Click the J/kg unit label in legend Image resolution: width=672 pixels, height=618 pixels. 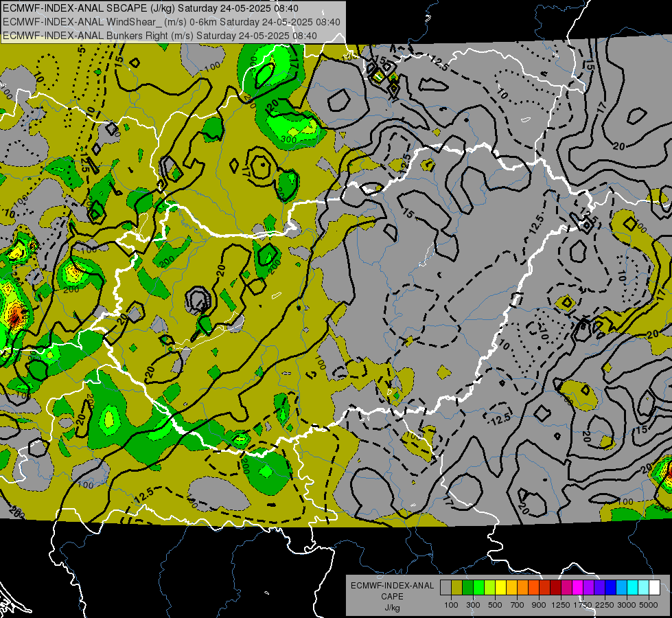(x=392, y=608)
